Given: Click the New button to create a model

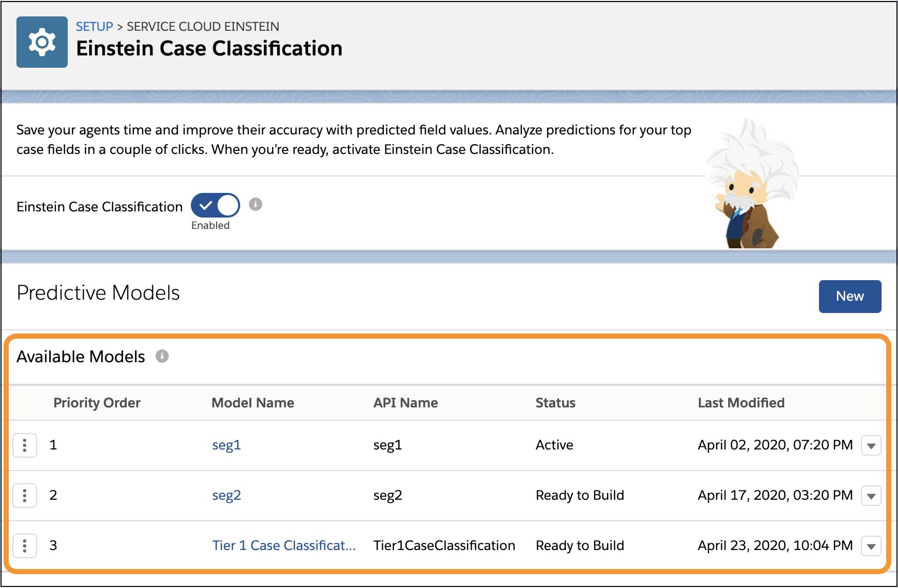Looking at the screenshot, I should [x=850, y=296].
